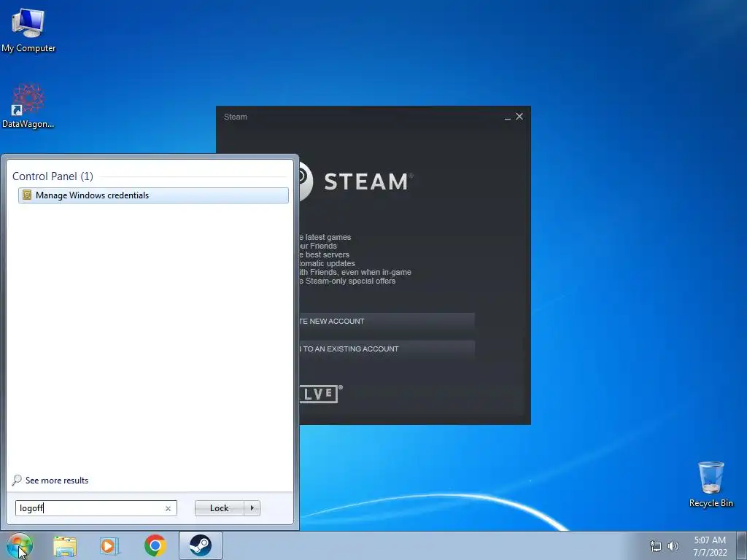
Task: Click the Valve logo in Steam
Action: click(x=321, y=394)
